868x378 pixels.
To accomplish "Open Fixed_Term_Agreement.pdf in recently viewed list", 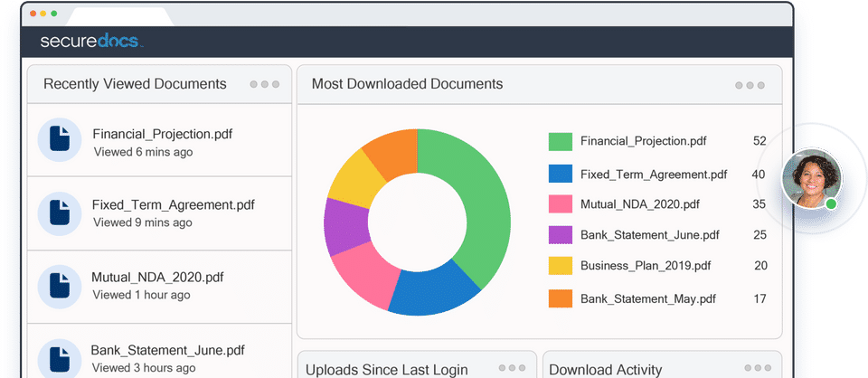I will 174,204.
